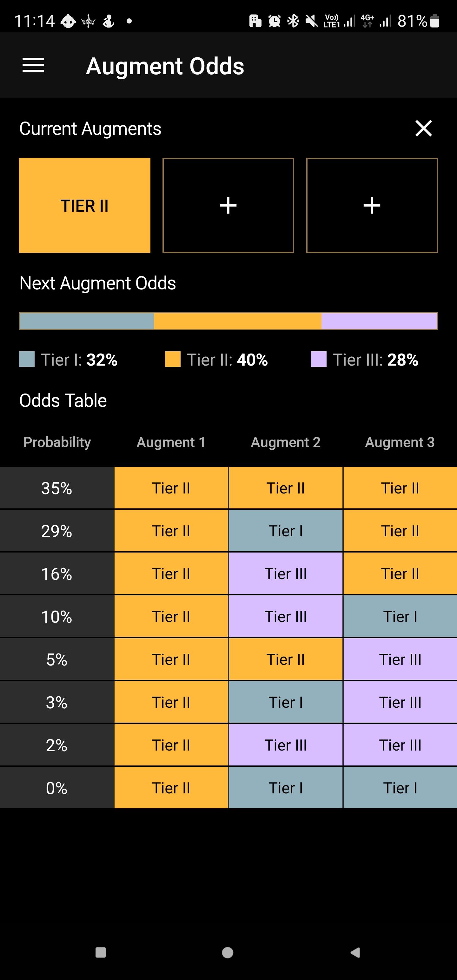This screenshot has width=457, height=980.
Task: Tap the Android home navigation button
Action: coord(228,953)
